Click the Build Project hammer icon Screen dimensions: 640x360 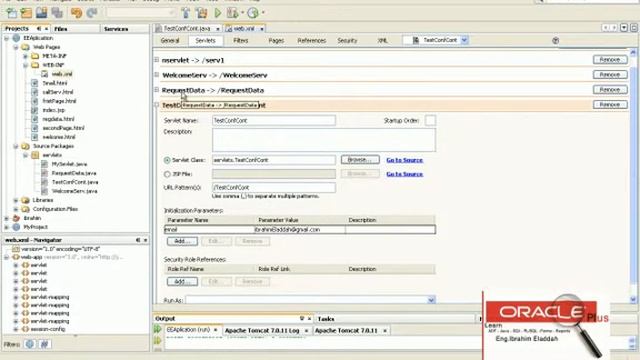coord(186,13)
